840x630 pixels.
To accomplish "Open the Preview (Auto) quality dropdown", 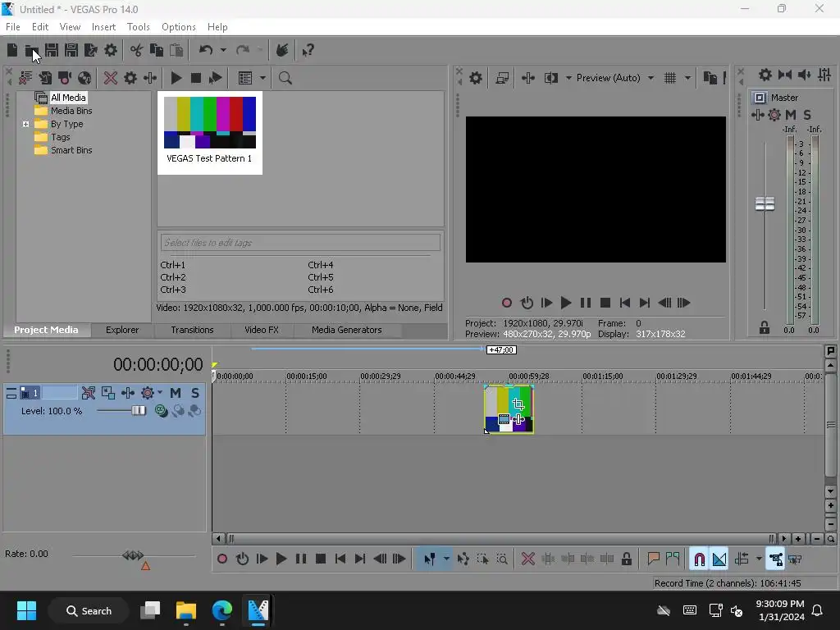I will [615, 78].
